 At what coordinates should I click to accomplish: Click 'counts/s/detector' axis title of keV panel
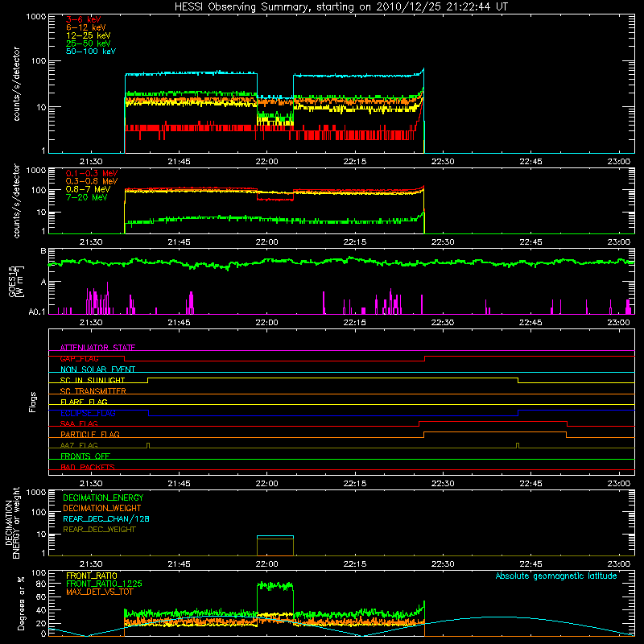coord(16,84)
